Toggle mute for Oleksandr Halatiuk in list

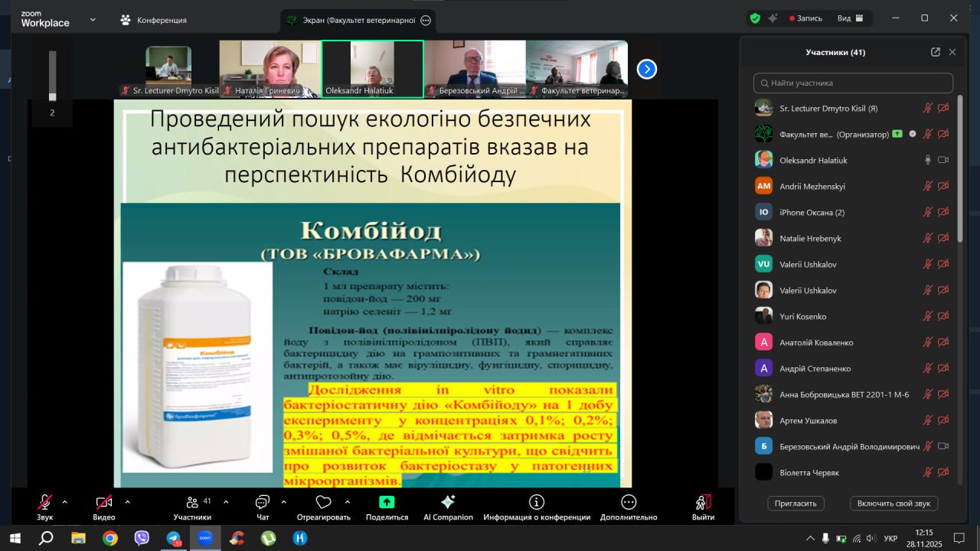pos(927,160)
